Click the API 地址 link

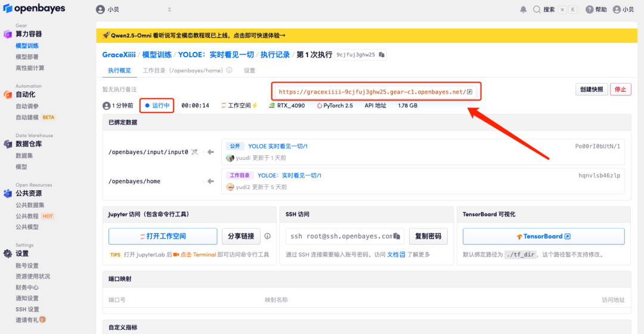pyautogui.click(x=376, y=106)
